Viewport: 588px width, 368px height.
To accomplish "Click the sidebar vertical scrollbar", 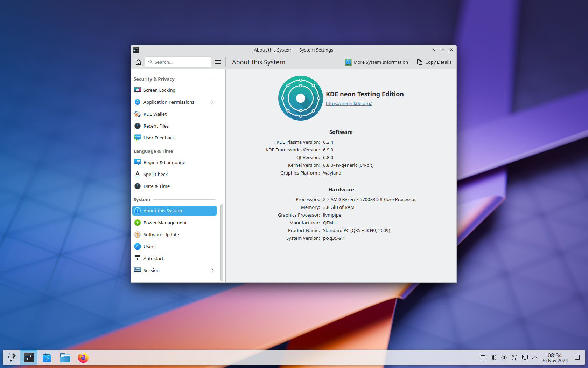I will (222, 243).
